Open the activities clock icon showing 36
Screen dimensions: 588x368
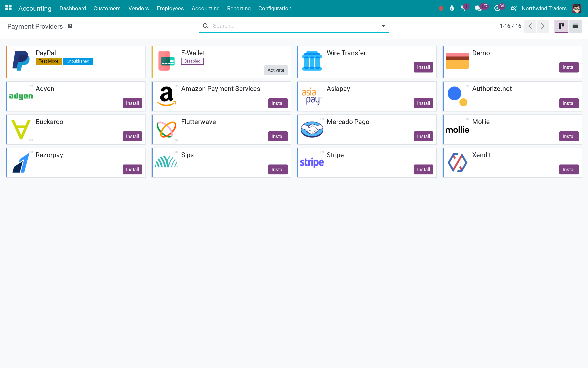[x=497, y=8]
